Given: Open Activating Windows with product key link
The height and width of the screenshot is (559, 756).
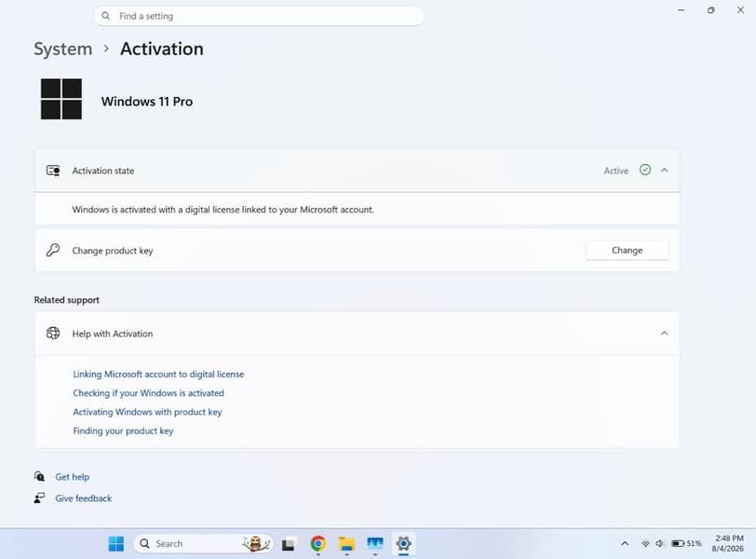Looking at the screenshot, I should (147, 412).
